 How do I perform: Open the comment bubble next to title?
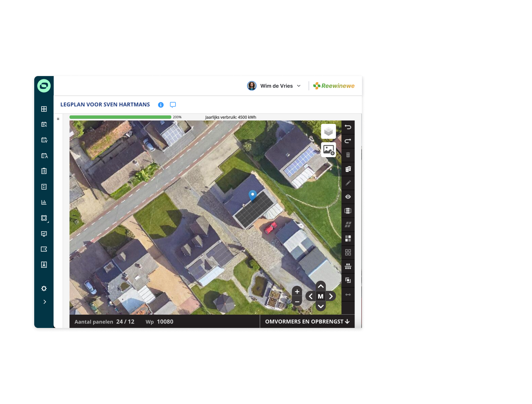(173, 105)
